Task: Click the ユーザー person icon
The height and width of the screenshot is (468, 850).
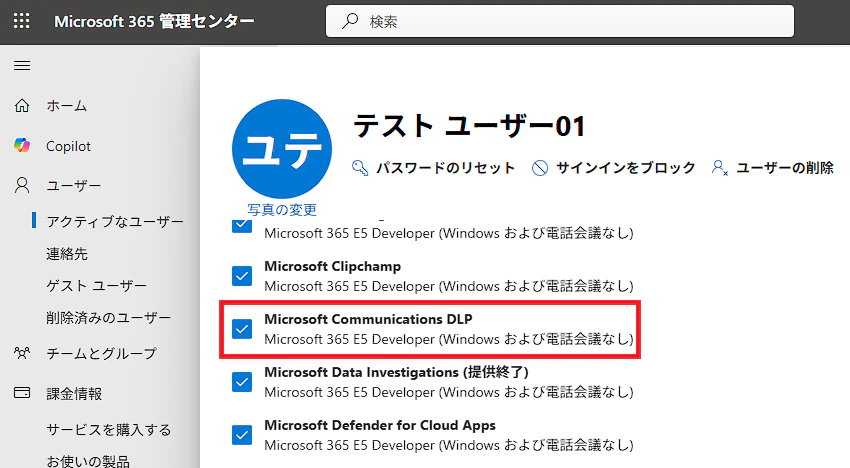Action: pos(22,185)
